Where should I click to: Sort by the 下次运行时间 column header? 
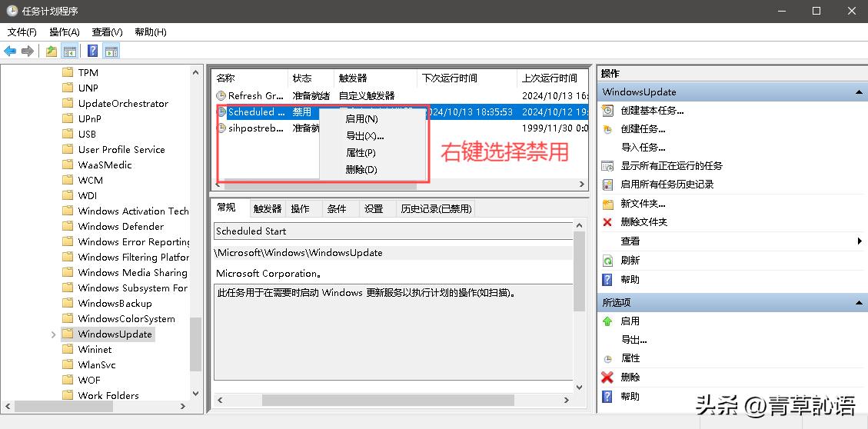[467, 78]
